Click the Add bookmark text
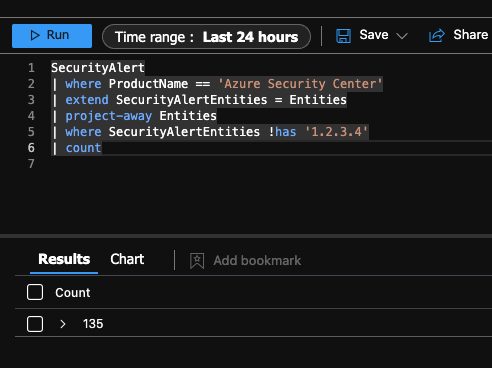This screenshot has width=492, height=368. [x=257, y=261]
